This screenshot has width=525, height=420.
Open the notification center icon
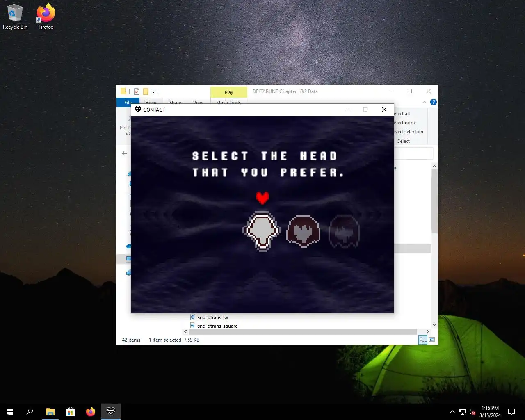[x=511, y=412]
